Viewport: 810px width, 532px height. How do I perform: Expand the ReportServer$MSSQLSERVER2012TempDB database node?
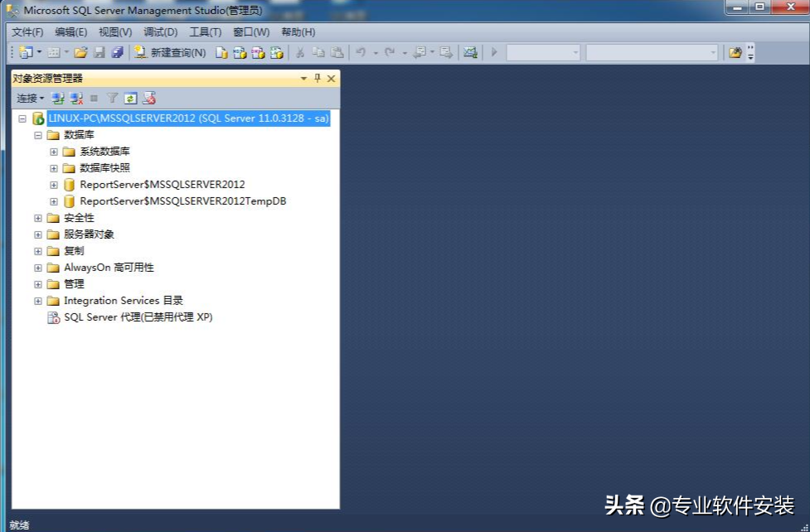(54, 201)
